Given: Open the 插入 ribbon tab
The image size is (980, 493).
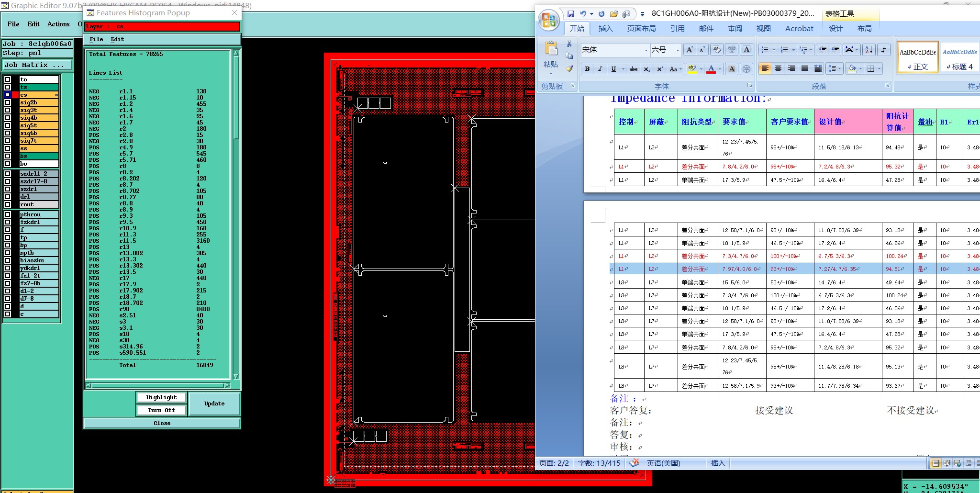Looking at the screenshot, I should pyautogui.click(x=605, y=29).
